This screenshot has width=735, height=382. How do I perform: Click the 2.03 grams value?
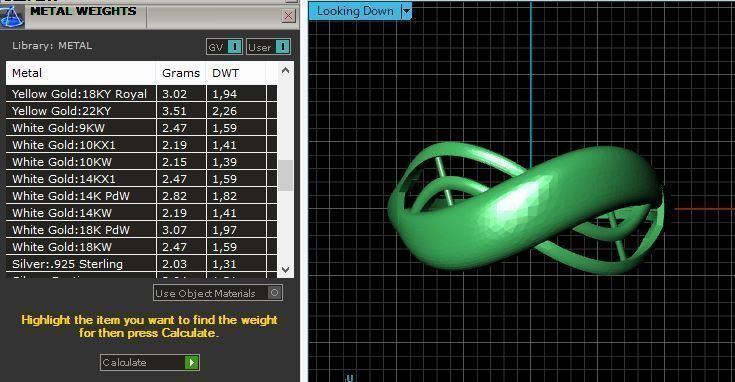174,264
